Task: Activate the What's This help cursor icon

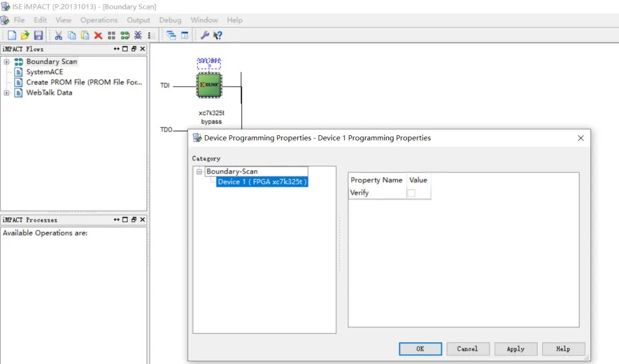Action: pyautogui.click(x=218, y=36)
